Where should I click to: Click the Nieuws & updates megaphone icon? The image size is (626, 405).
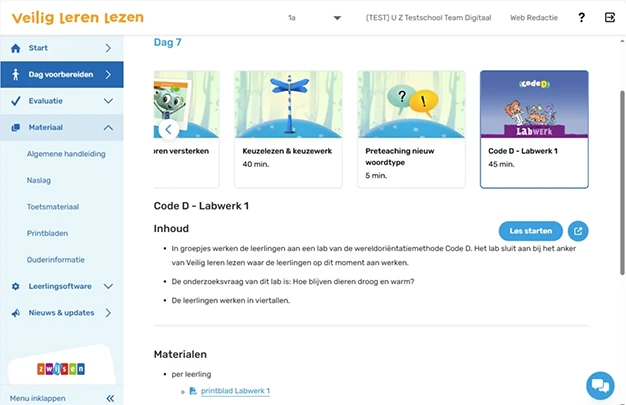(x=16, y=313)
